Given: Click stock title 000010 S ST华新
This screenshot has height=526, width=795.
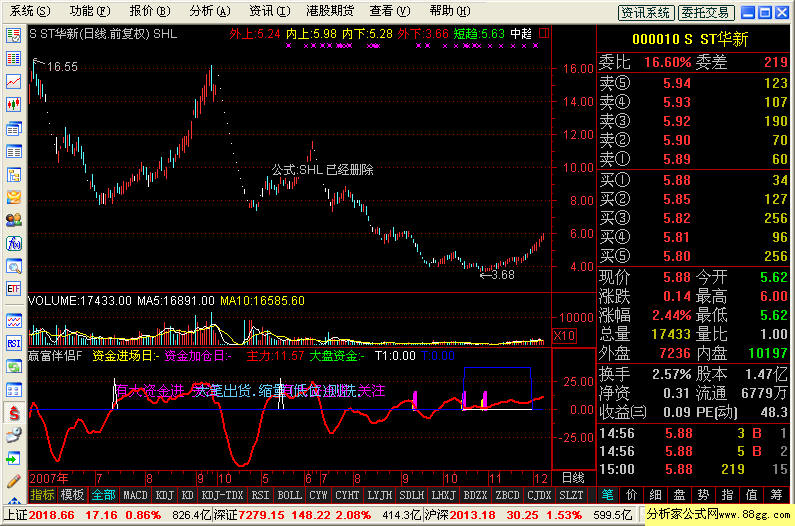Looking at the screenshot, I should point(690,39).
